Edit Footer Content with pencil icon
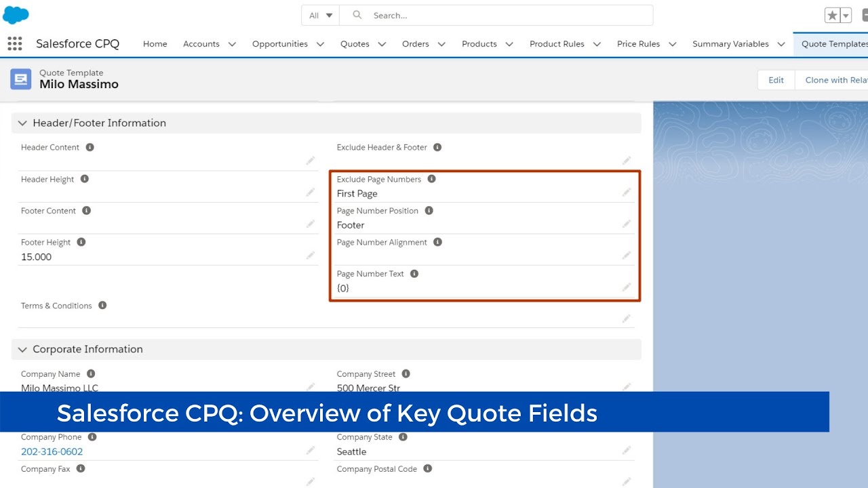Viewport: 868px width, 488px height. pyautogui.click(x=310, y=224)
